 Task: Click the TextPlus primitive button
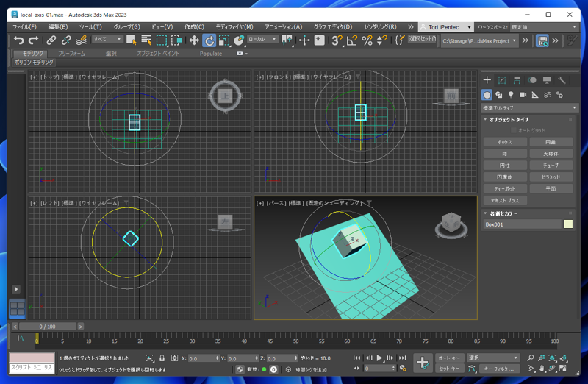[505, 200]
